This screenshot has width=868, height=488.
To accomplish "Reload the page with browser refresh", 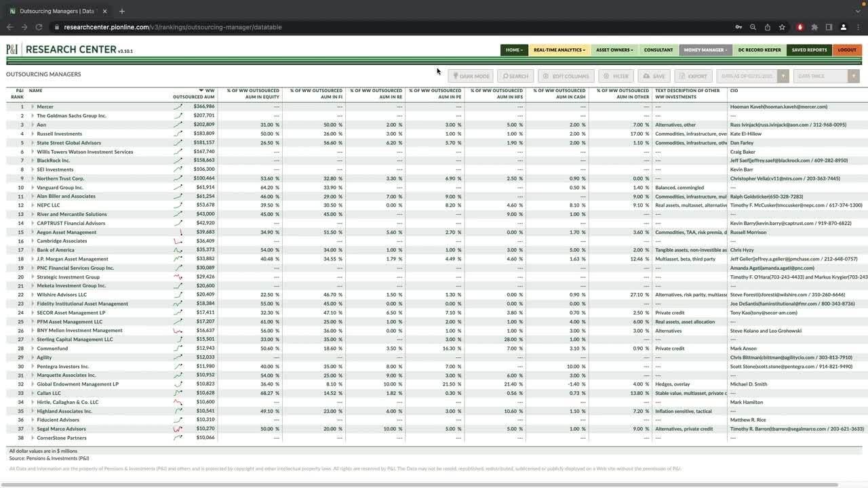I will [39, 27].
